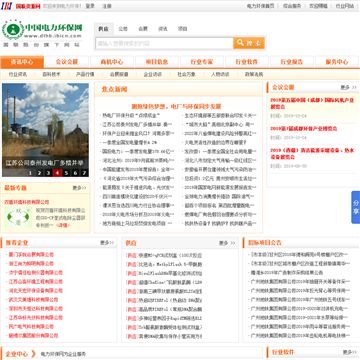Screen dimensions: 360x360
Task: Click the orange 搜索 search button
Action: click(249, 43)
